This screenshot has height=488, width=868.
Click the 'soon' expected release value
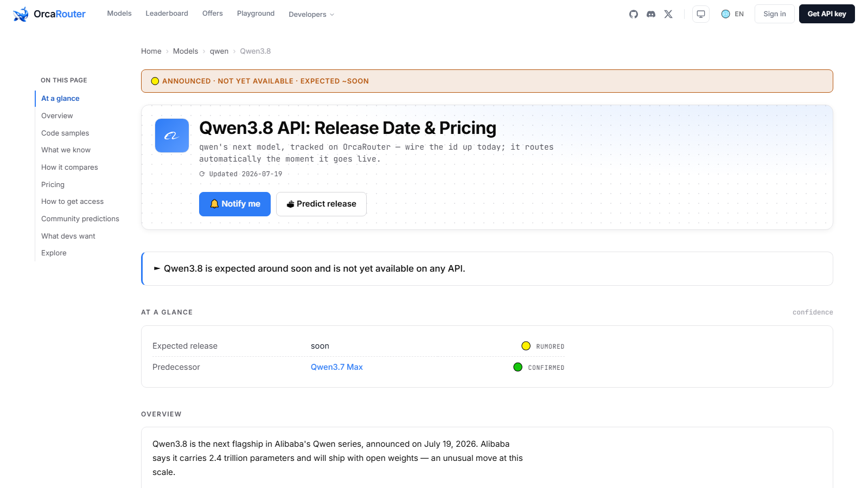(320, 346)
